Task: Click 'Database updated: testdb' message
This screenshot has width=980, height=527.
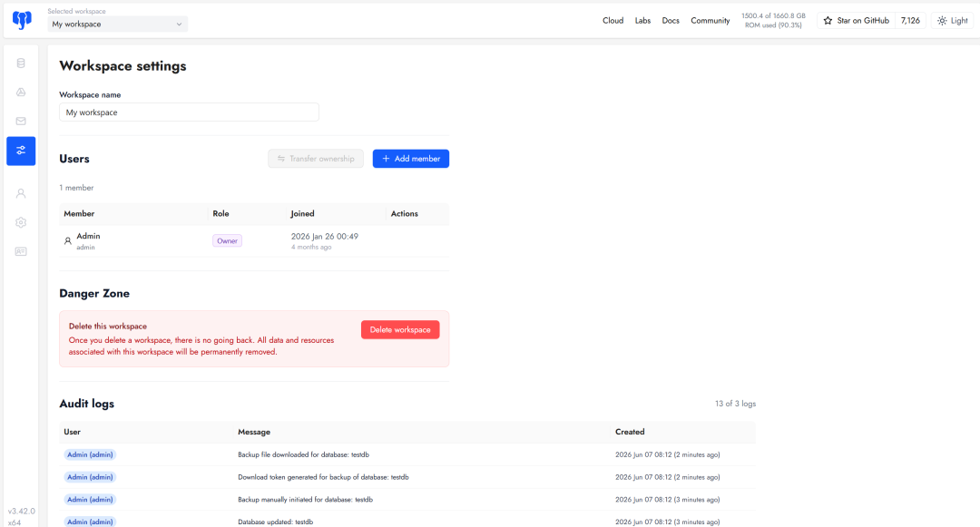Action: (275, 522)
